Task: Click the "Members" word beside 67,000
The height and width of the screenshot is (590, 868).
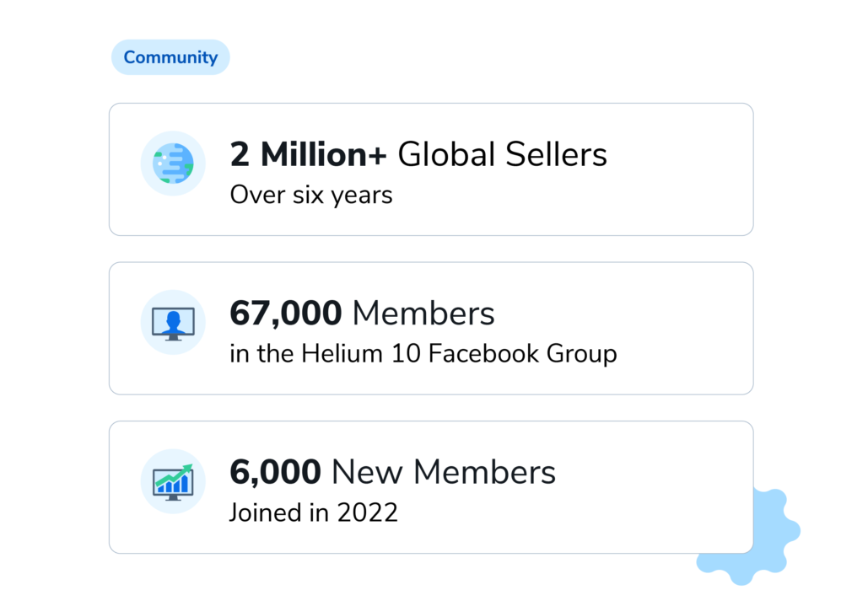Action: (423, 314)
